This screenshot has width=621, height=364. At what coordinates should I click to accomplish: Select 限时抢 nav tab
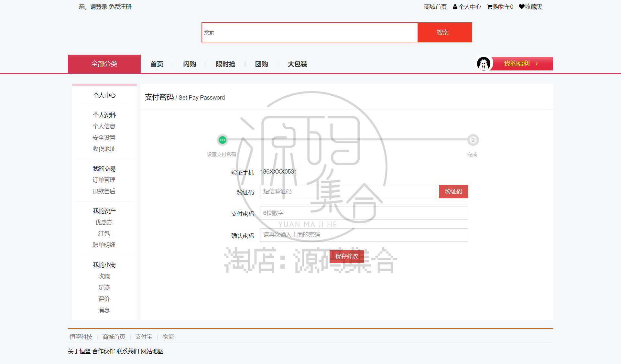click(x=225, y=64)
